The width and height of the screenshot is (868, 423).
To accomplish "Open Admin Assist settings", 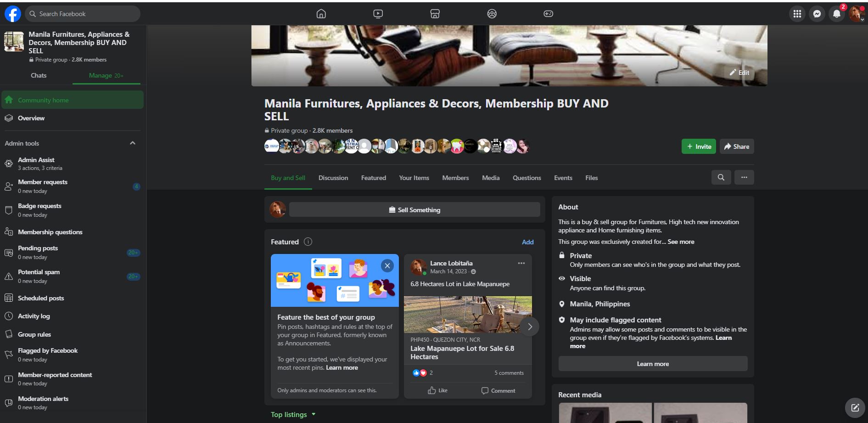I will (x=73, y=164).
